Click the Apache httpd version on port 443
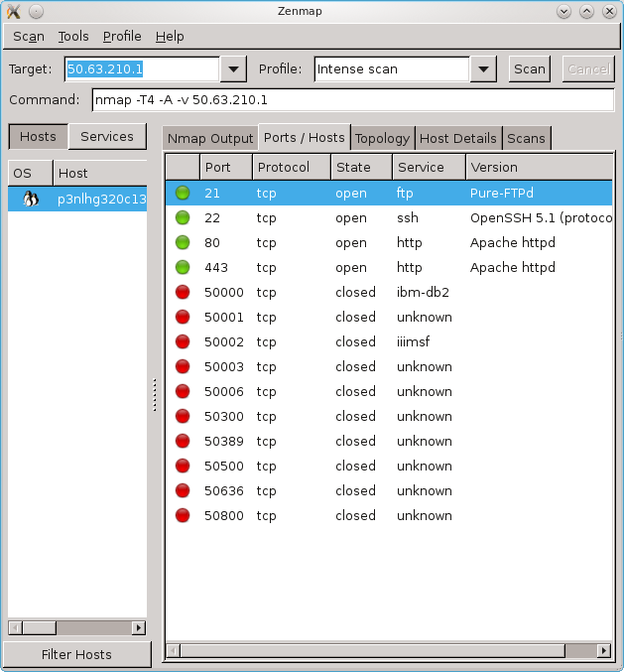Image resolution: width=624 pixels, height=672 pixels. (x=512, y=267)
